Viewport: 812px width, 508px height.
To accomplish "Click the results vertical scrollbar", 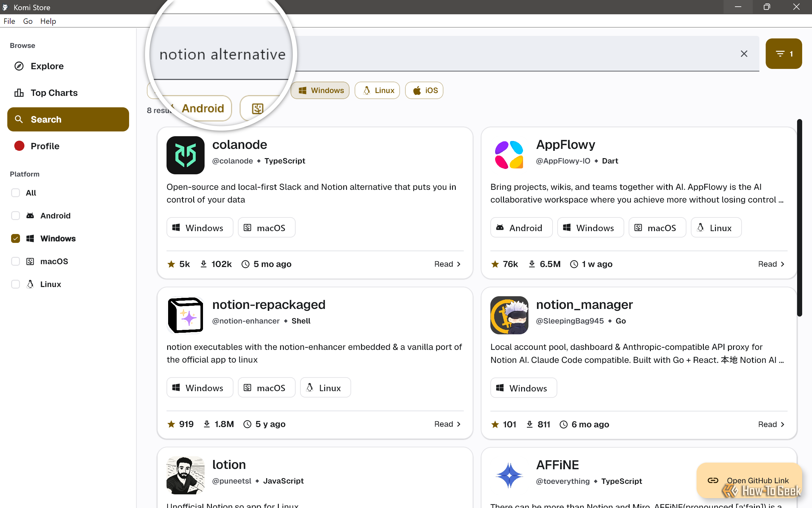I will click(800, 218).
